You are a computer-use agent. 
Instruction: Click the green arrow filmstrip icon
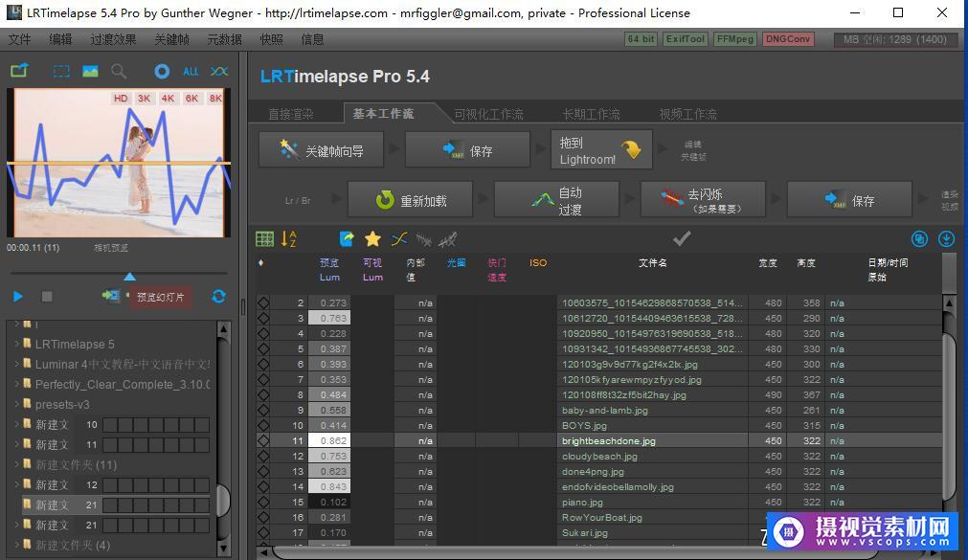(111, 296)
